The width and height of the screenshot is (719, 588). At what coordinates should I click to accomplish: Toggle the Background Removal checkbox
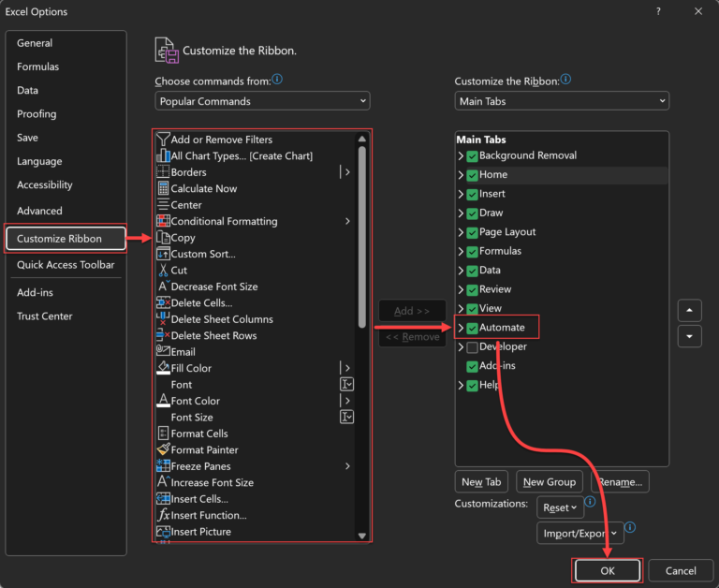point(472,156)
